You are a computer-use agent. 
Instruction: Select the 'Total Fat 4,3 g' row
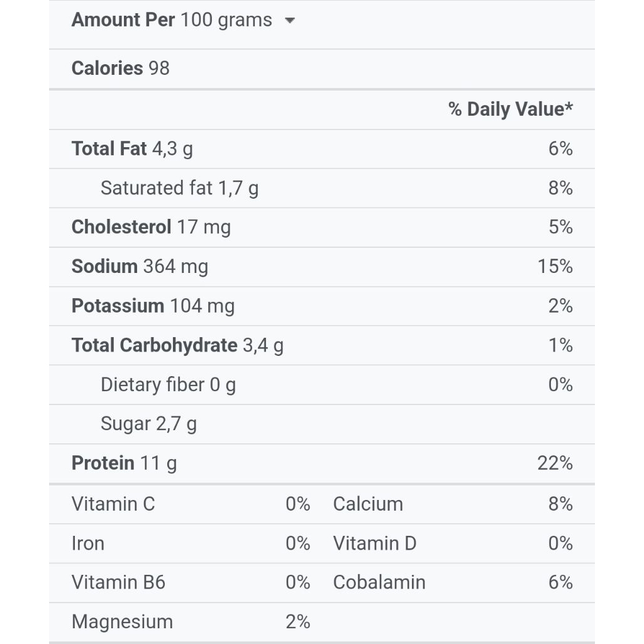tap(132, 149)
